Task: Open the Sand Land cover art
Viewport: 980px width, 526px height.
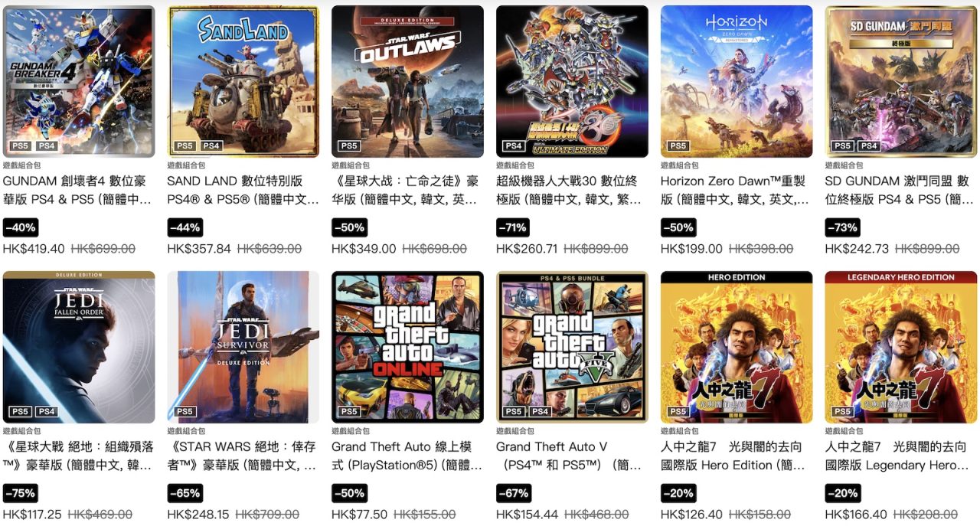Action: [x=243, y=82]
